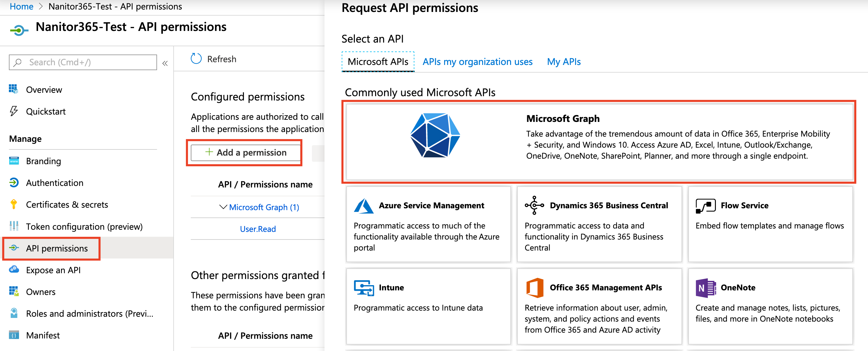
Task: Click the Azure Service Management icon
Action: 363,206
